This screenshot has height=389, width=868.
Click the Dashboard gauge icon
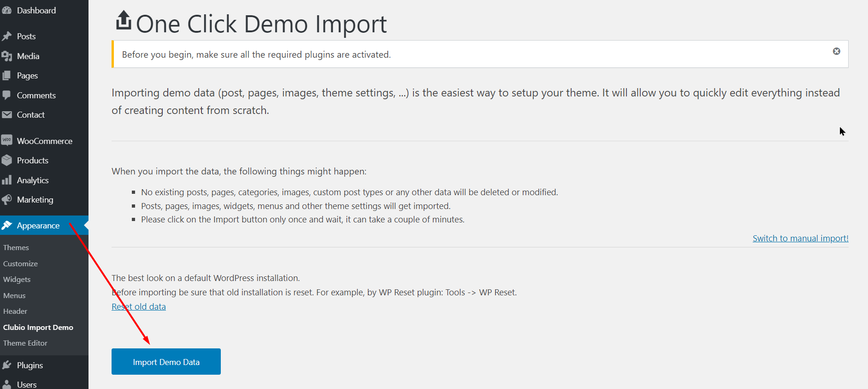pyautogui.click(x=7, y=10)
